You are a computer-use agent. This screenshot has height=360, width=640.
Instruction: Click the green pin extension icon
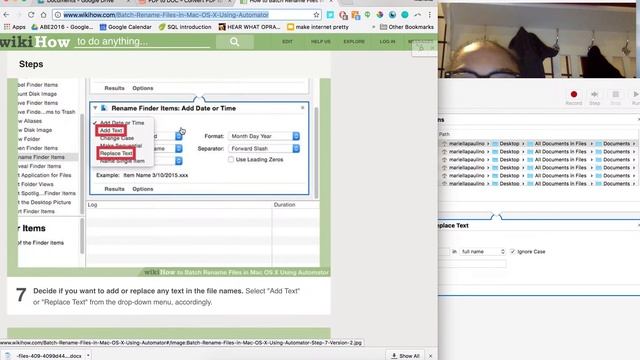[x=367, y=15]
